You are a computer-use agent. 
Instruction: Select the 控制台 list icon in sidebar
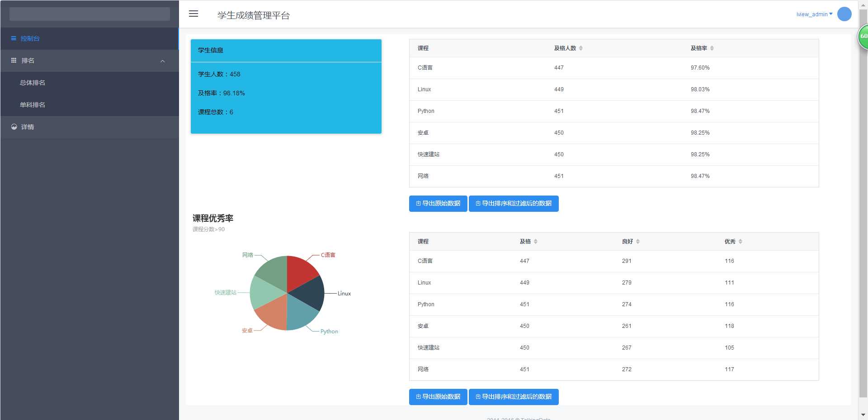click(x=14, y=38)
